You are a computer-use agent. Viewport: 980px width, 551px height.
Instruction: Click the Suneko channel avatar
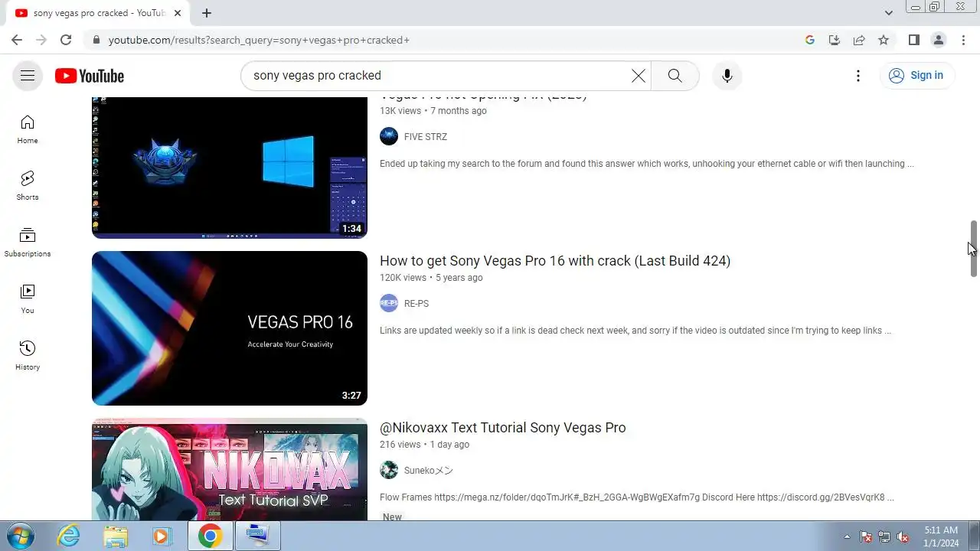(x=389, y=471)
